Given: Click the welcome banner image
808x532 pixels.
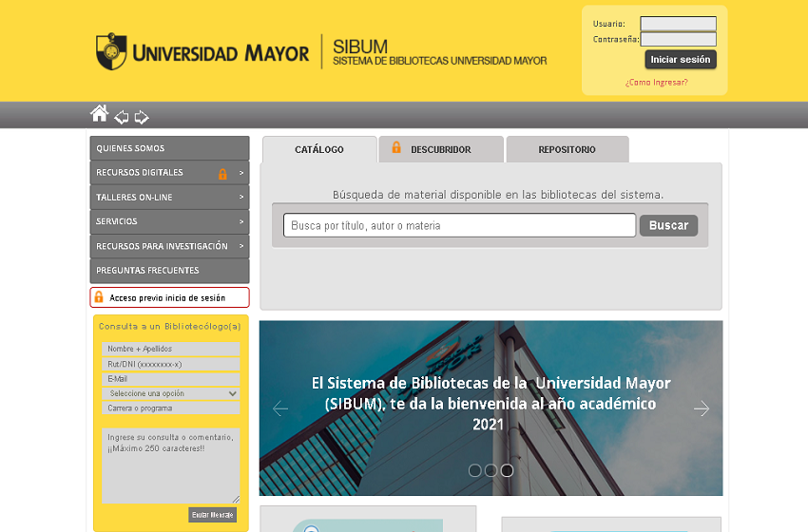Looking at the screenshot, I should tap(491, 408).
